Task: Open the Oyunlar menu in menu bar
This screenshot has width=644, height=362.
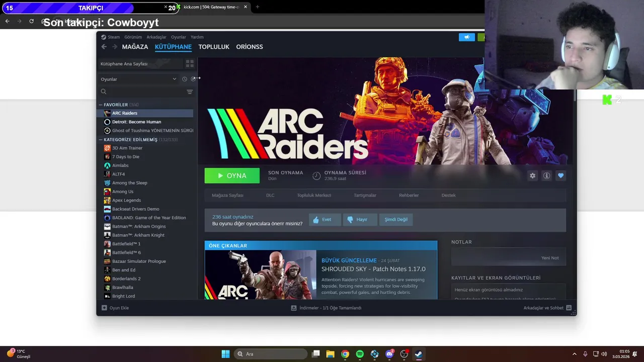Action: (179, 37)
